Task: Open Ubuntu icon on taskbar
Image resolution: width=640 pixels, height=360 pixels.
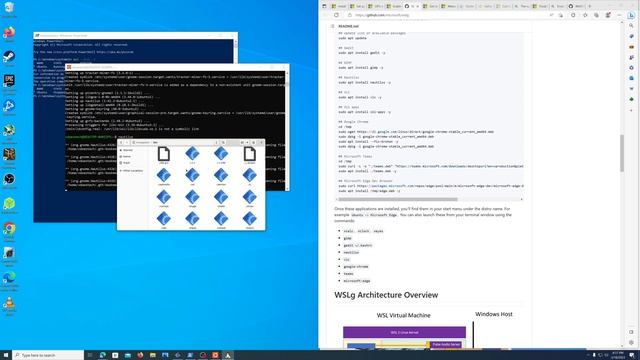Action: click(x=215, y=355)
